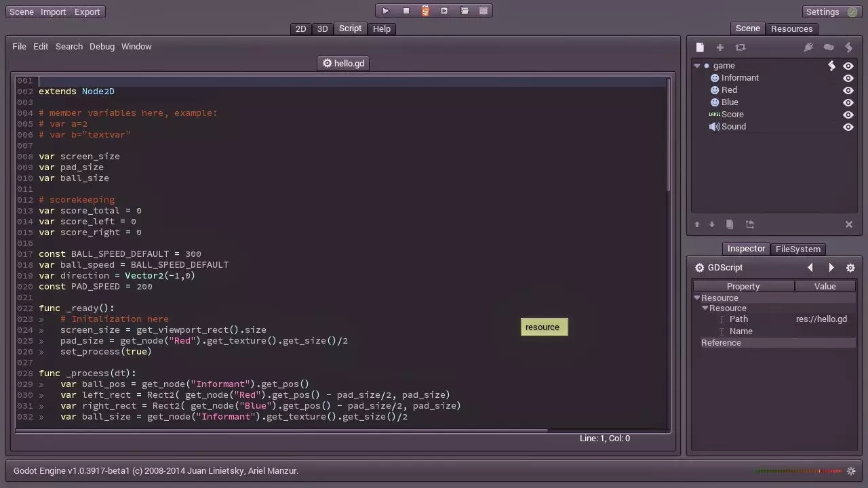The image size is (868, 488).
Task: Open the GDScript panel settings gear
Action: (850, 268)
